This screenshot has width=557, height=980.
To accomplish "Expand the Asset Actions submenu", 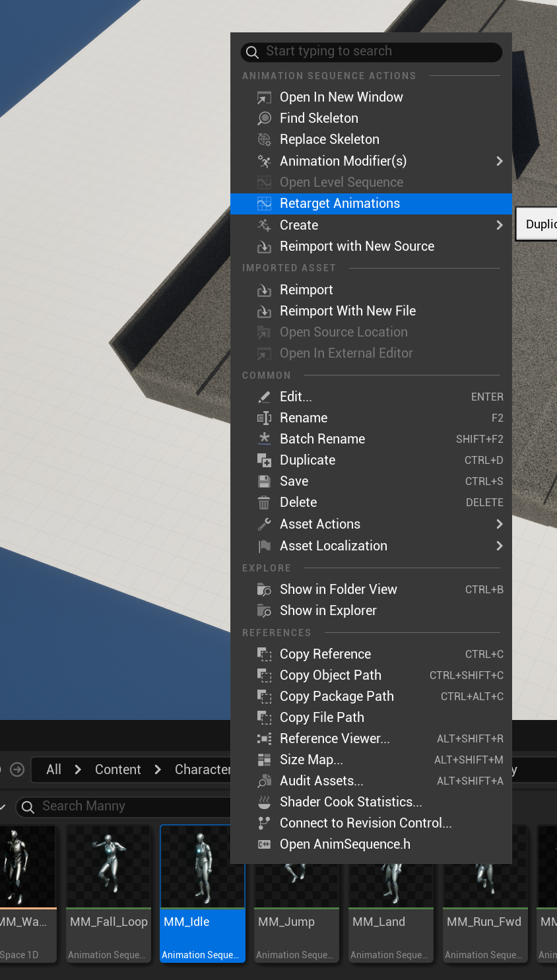I will click(x=499, y=524).
